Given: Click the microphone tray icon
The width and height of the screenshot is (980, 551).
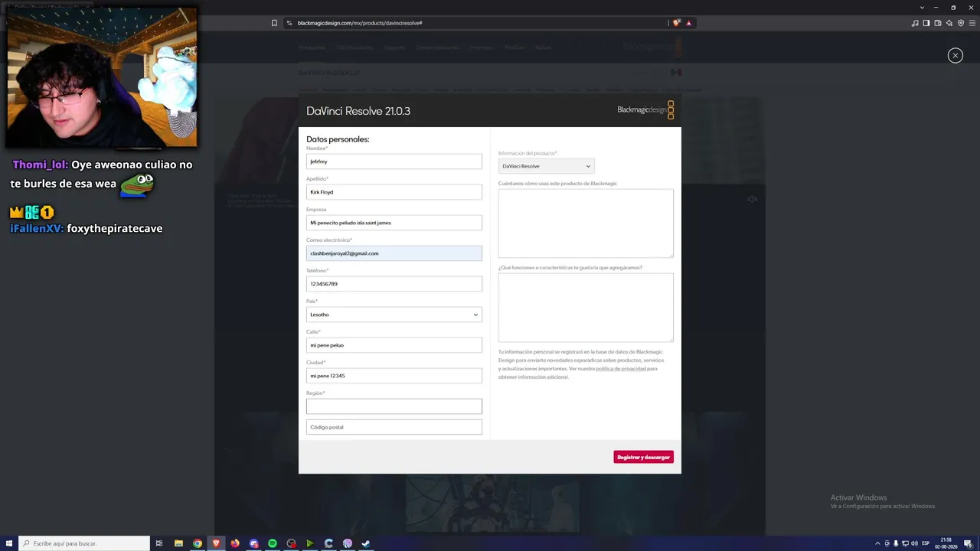Looking at the screenshot, I should (x=896, y=543).
